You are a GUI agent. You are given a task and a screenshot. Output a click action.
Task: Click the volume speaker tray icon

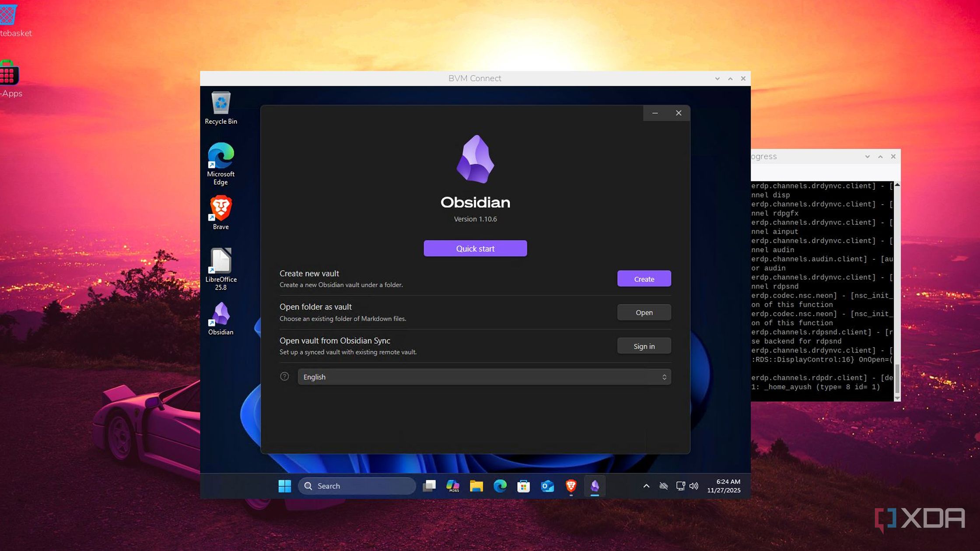coord(694,486)
